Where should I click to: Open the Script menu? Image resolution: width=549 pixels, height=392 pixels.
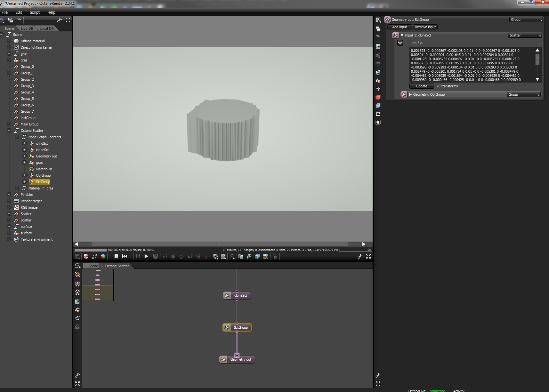click(35, 12)
